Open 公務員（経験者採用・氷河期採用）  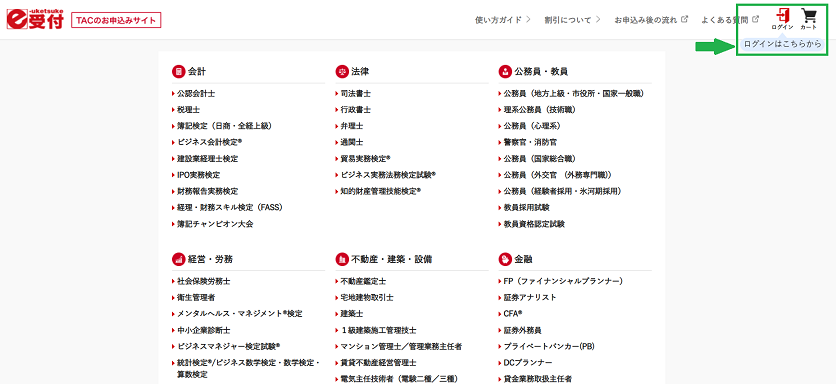coord(562,191)
